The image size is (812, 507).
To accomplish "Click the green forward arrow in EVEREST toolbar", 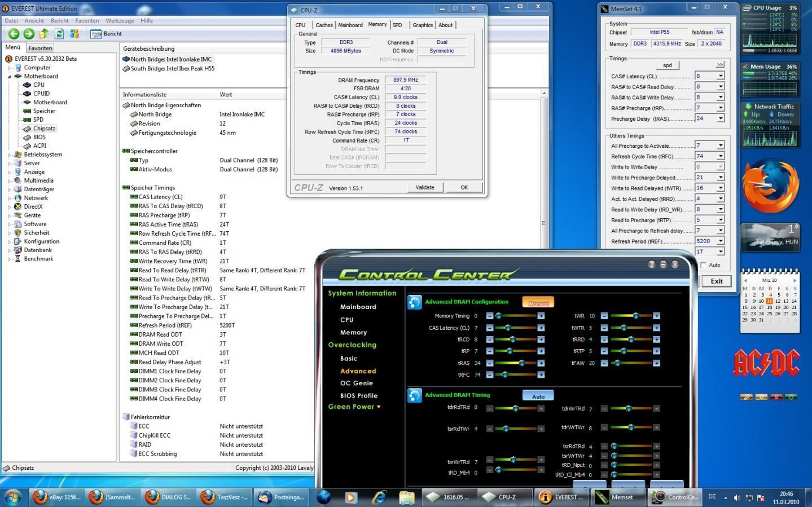I will coord(29,34).
